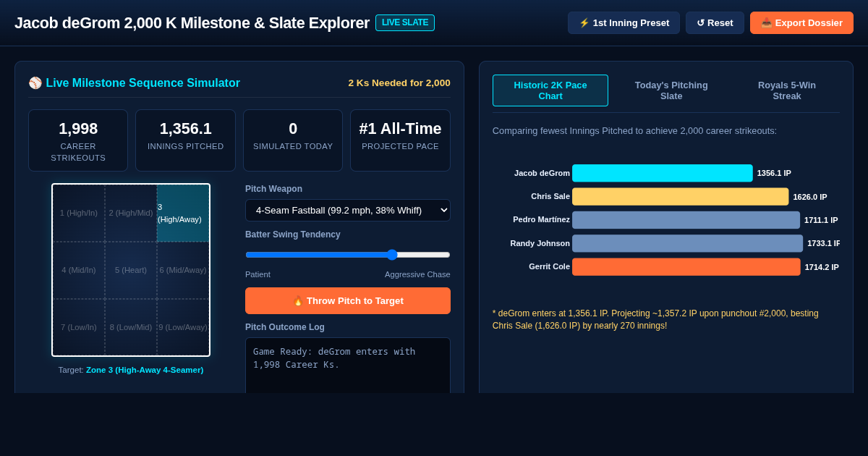The image size is (868, 456).
Task: Click the Innings Pitched stat card
Action: 186,140
